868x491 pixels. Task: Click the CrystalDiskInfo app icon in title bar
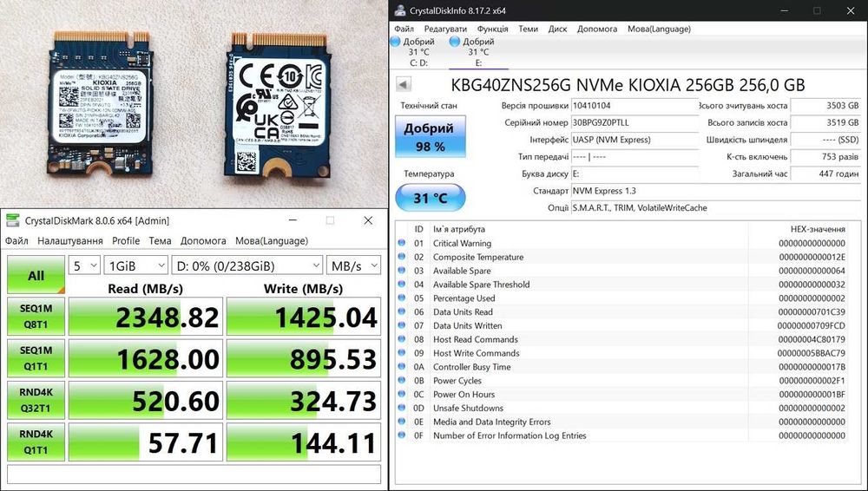click(399, 10)
